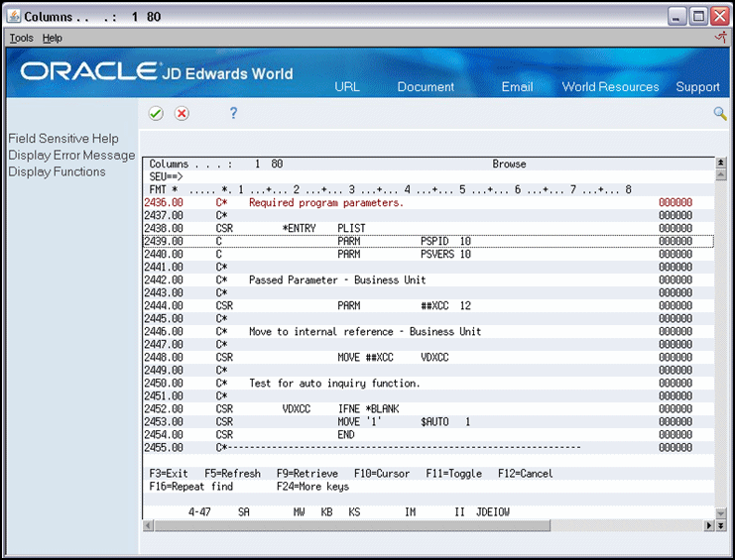Click F10=Cursor function key
Viewport: 735px width, 560px height.
tap(382, 474)
